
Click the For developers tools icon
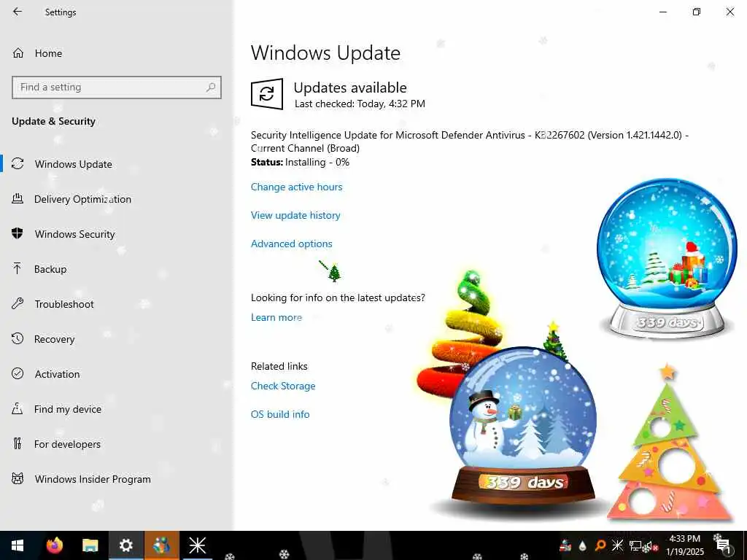click(18, 444)
